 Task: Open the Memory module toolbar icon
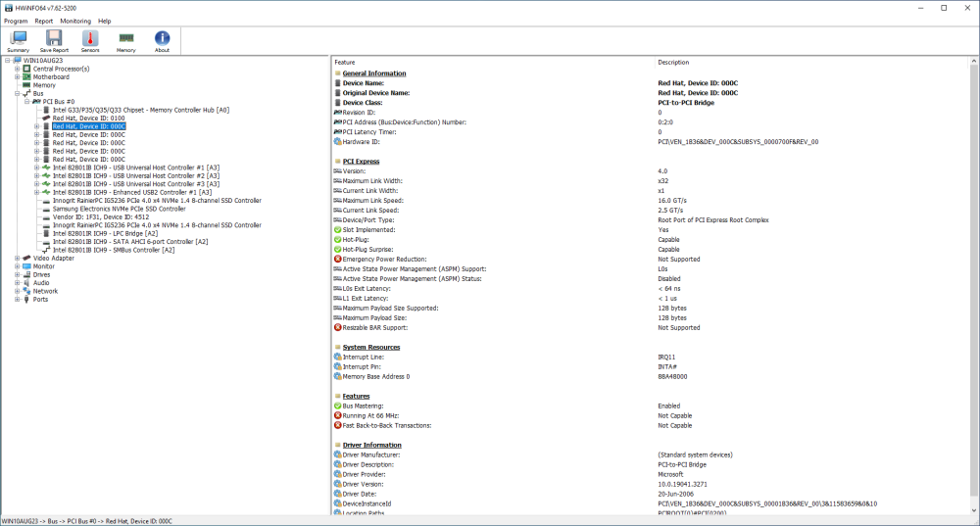125,41
